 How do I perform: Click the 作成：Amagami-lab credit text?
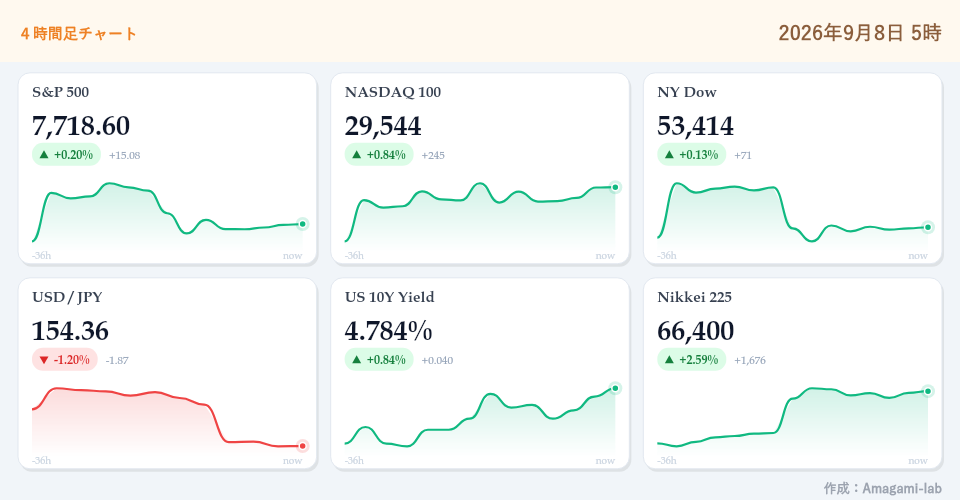tap(882, 488)
